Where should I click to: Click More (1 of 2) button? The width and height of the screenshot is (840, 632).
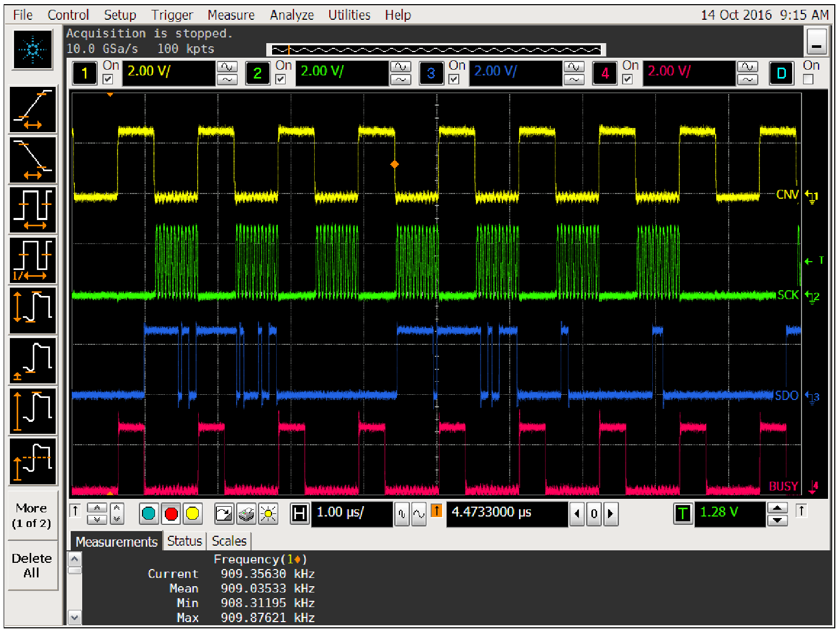(32, 515)
